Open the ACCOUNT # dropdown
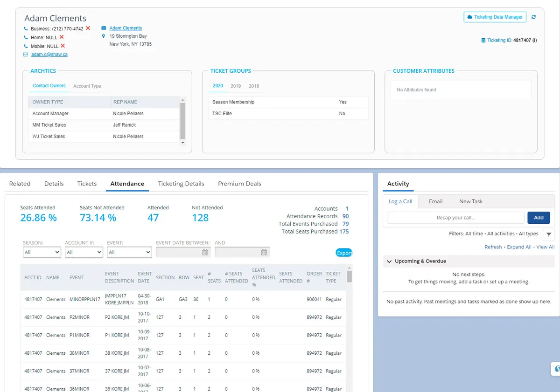 [84, 252]
